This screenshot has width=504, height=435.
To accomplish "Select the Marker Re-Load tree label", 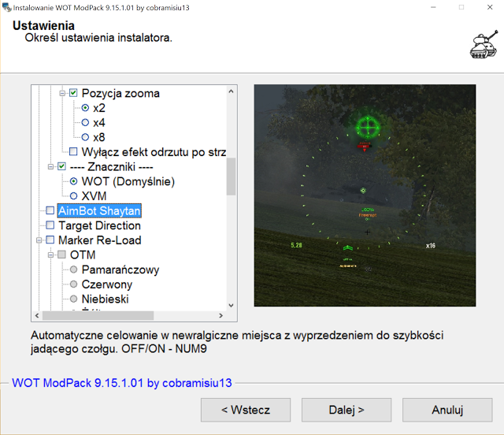I will pos(100,240).
